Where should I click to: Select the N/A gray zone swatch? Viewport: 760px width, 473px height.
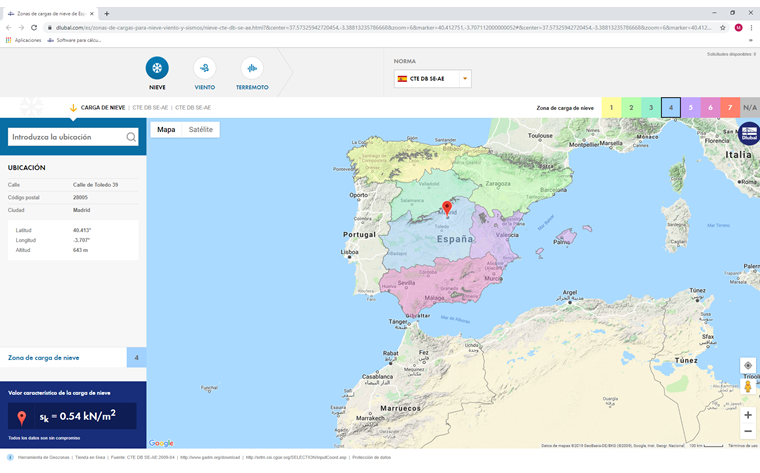click(x=750, y=108)
